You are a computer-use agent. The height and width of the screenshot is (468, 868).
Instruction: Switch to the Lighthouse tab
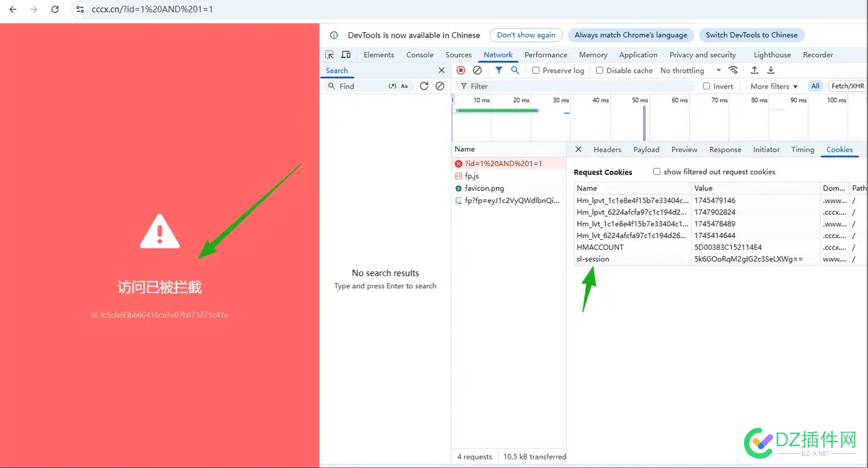click(772, 55)
